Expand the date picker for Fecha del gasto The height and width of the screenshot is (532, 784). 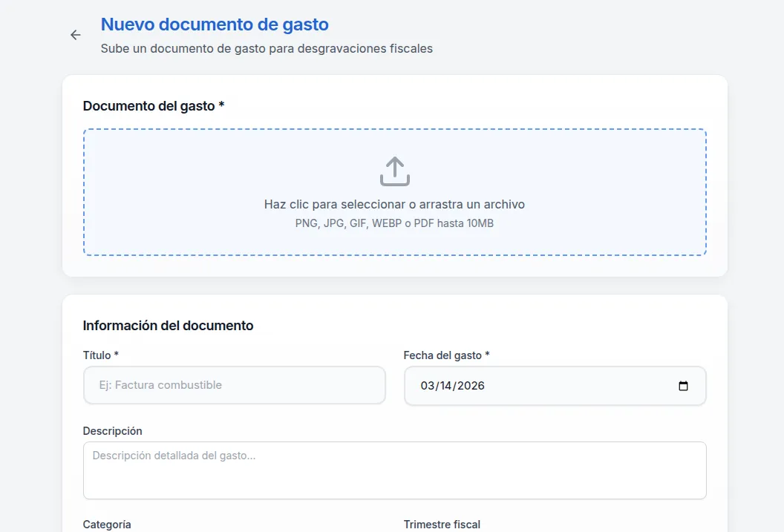coord(684,385)
